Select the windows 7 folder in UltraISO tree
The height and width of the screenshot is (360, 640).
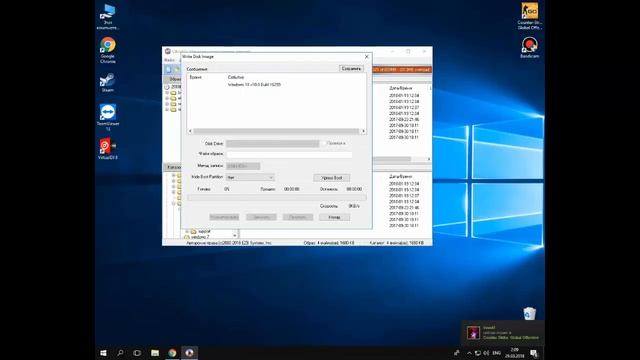pos(200,237)
